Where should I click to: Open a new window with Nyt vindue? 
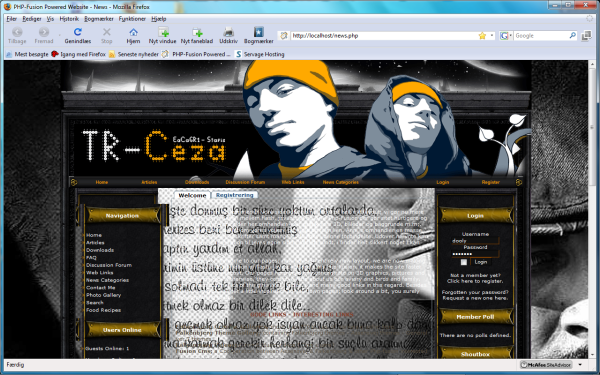click(x=163, y=32)
